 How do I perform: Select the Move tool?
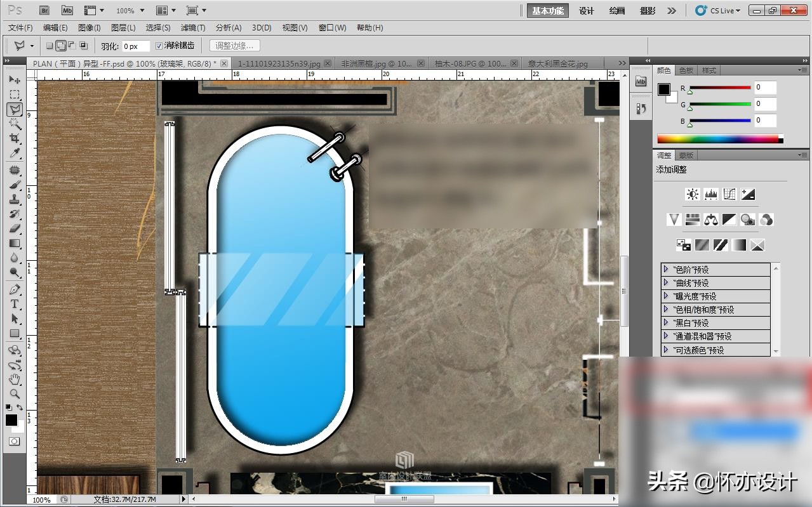click(15, 80)
